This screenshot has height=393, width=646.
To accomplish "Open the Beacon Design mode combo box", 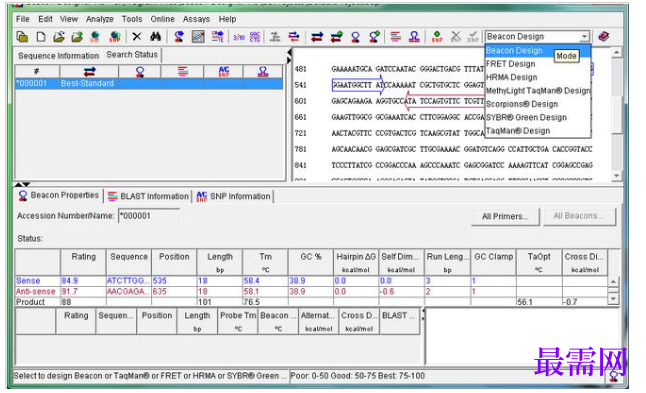I will point(538,37).
